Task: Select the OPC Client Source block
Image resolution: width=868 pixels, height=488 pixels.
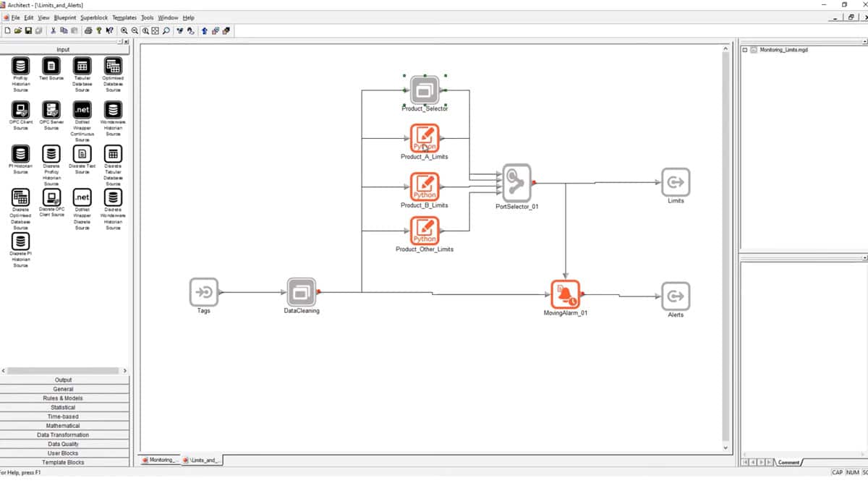Action: tap(20, 110)
